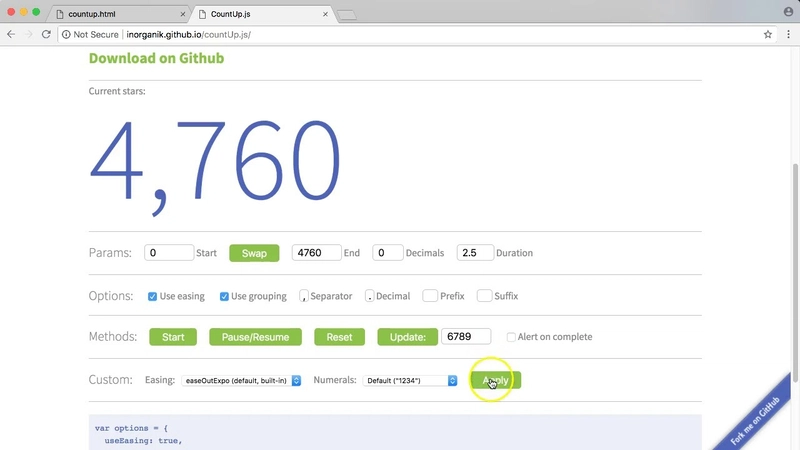Open the Fork me on GitHub ribbon
This screenshot has height=450, width=800.
[757, 419]
